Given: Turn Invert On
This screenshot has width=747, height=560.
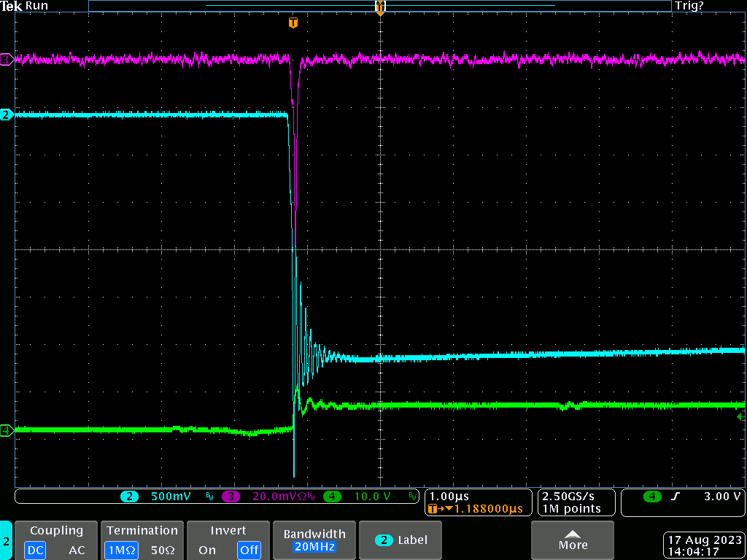Looking at the screenshot, I should pyautogui.click(x=207, y=550).
